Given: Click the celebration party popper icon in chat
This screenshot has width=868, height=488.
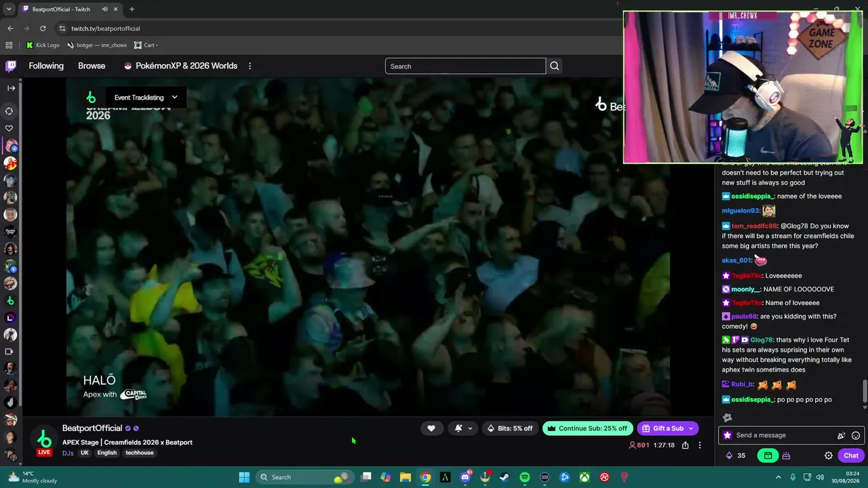Looking at the screenshot, I should coord(842,436).
